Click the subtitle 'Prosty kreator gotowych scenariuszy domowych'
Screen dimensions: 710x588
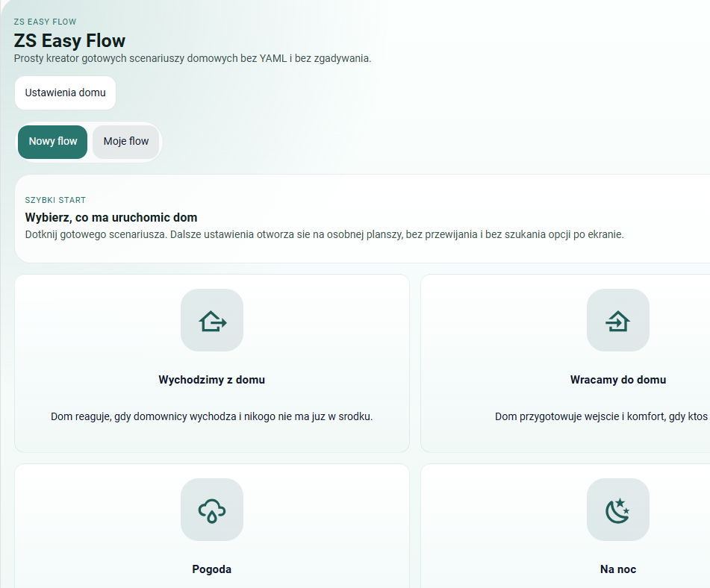(x=193, y=58)
